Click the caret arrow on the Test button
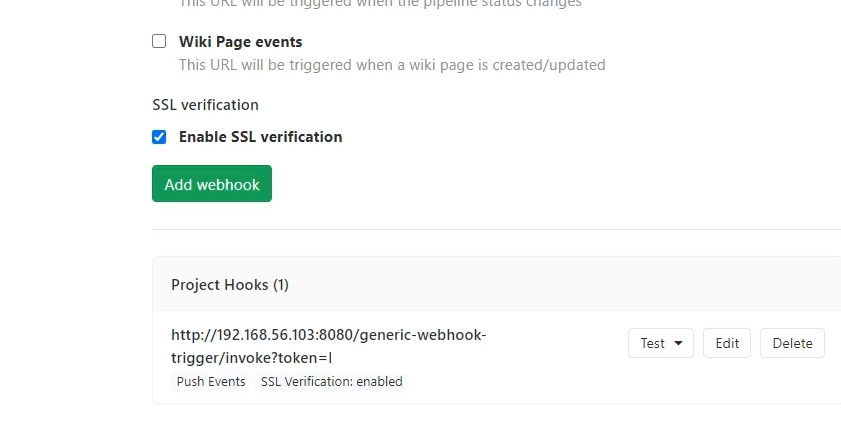 679,343
